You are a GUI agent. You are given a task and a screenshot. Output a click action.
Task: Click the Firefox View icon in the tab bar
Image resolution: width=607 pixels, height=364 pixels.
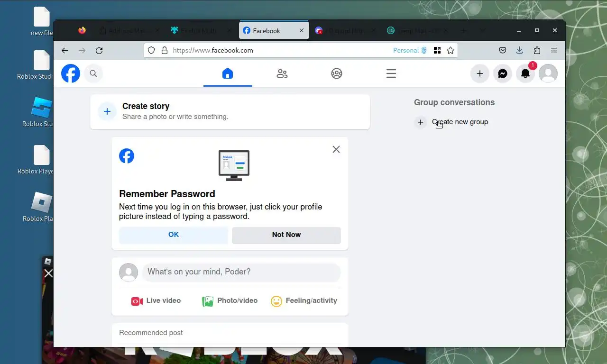click(x=82, y=31)
